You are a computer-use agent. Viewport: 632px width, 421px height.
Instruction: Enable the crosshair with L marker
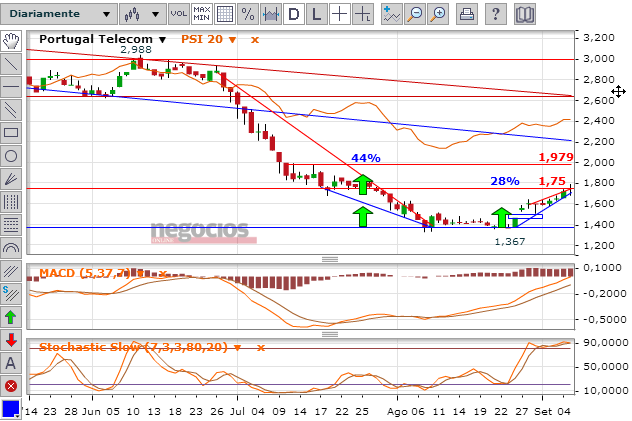(x=363, y=14)
